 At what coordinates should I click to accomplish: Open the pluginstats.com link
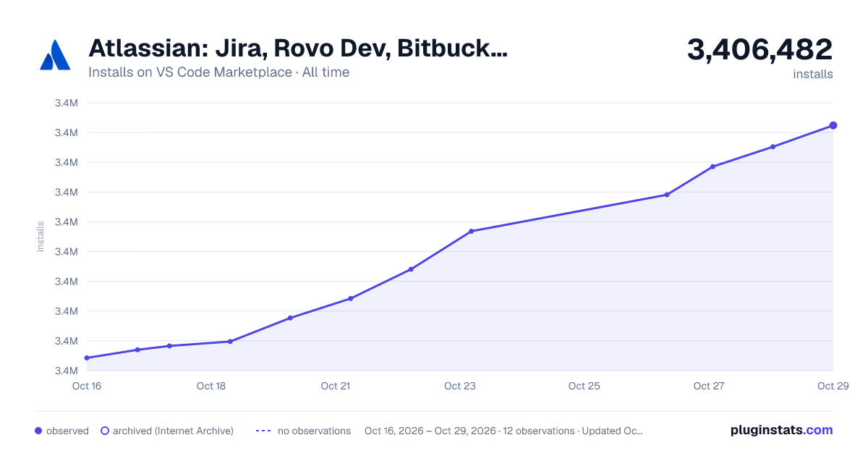(782, 430)
